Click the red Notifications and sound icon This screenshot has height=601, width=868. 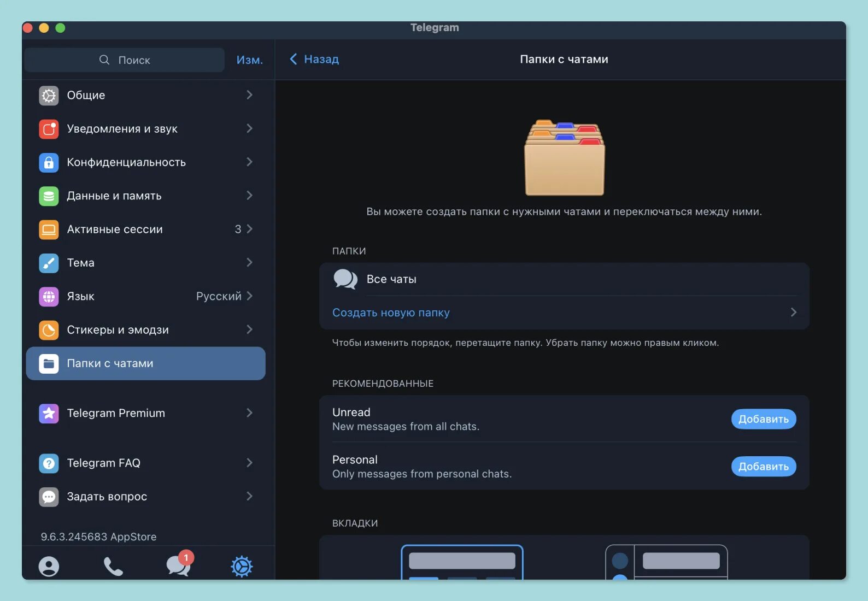49,129
